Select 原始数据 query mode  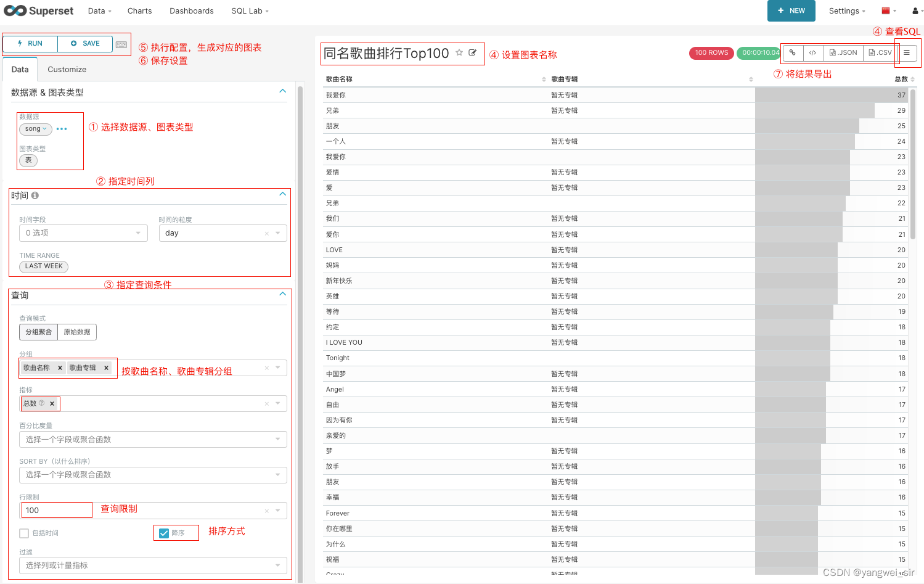tap(77, 332)
